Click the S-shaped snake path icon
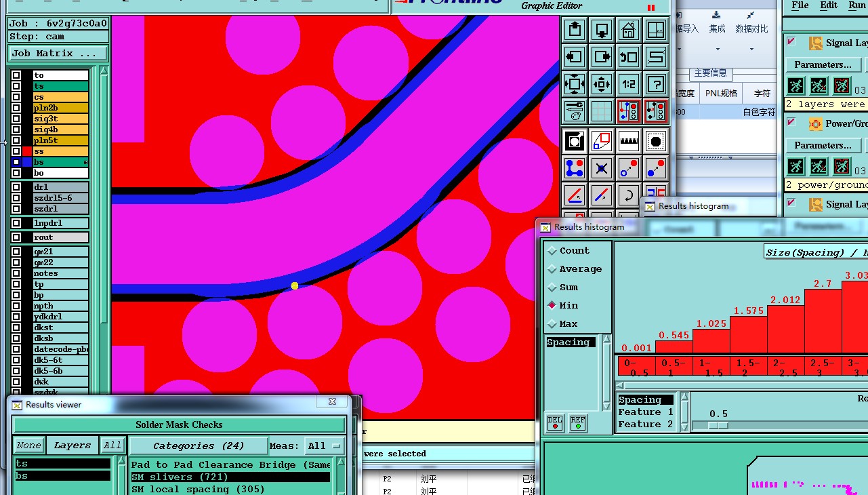Screen dimensions: 868x495 [656, 57]
